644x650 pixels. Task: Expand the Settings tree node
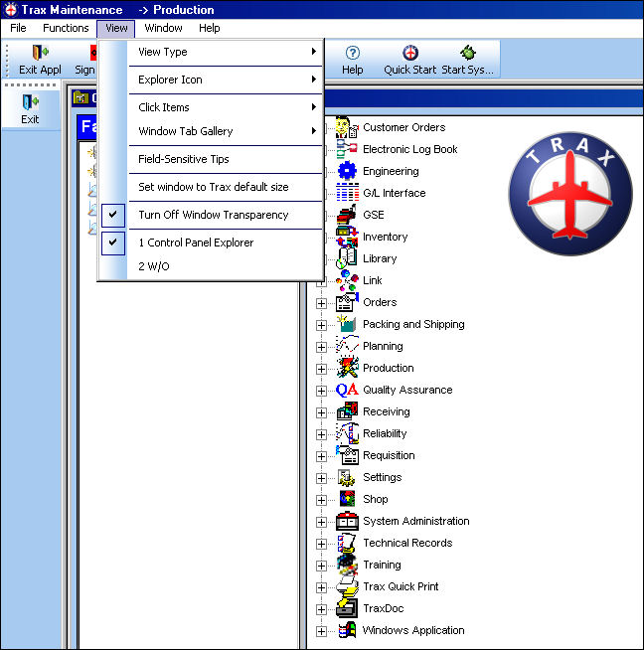coord(321,478)
